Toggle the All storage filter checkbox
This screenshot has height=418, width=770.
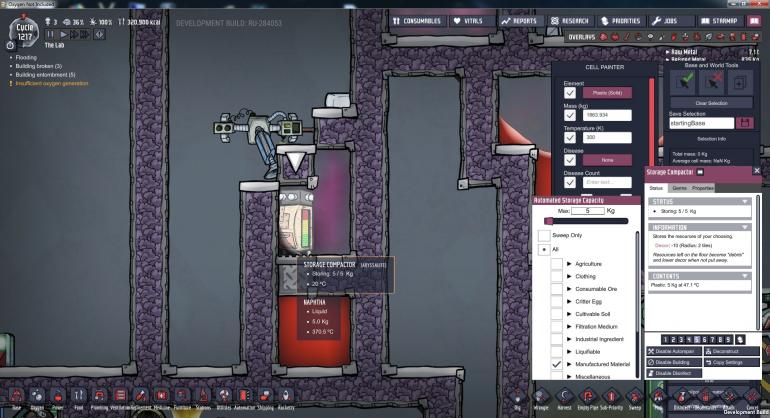[544, 250]
